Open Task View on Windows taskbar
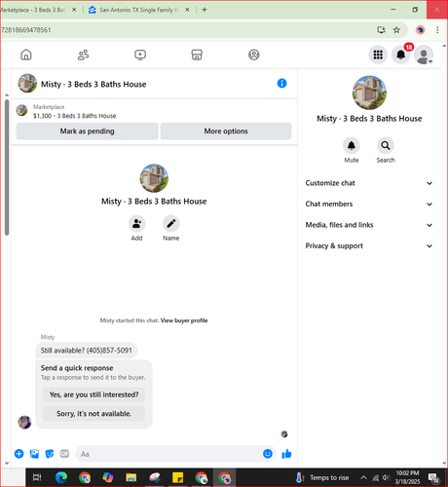 tap(37, 477)
